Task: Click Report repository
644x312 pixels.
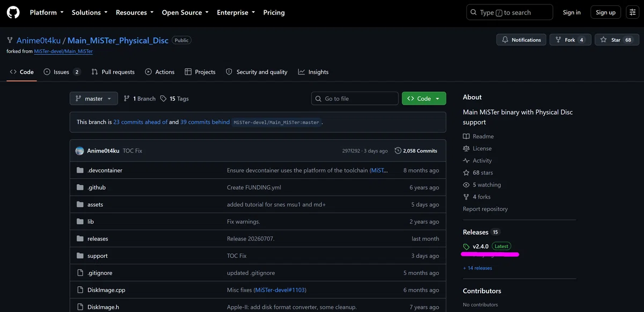Action: pyautogui.click(x=485, y=209)
